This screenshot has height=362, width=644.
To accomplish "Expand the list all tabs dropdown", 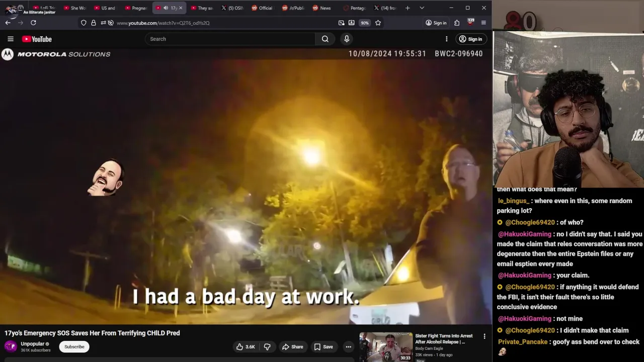I will coord(422,8).
